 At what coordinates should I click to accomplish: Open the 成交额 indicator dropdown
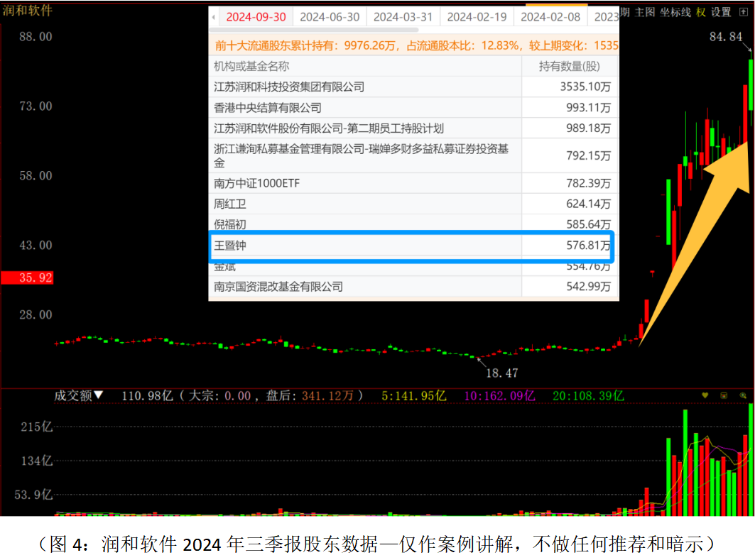click(79, 396)
